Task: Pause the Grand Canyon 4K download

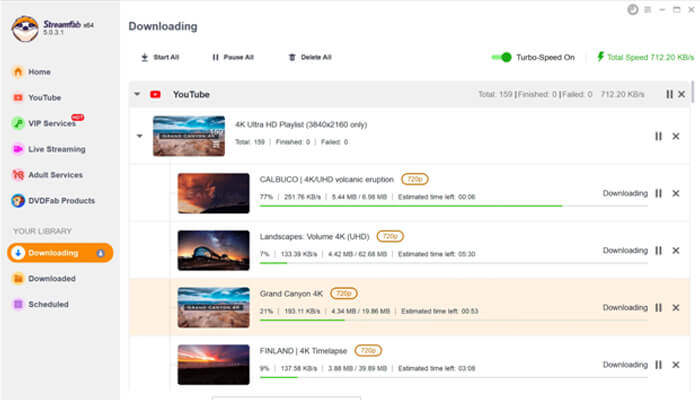Action: pos(659,308)
